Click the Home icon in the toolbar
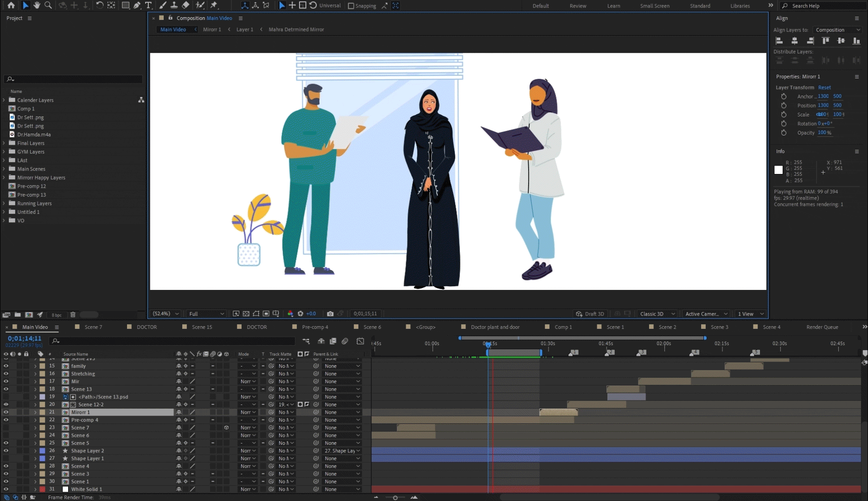The image size is (868, 501). pos(11,5)
